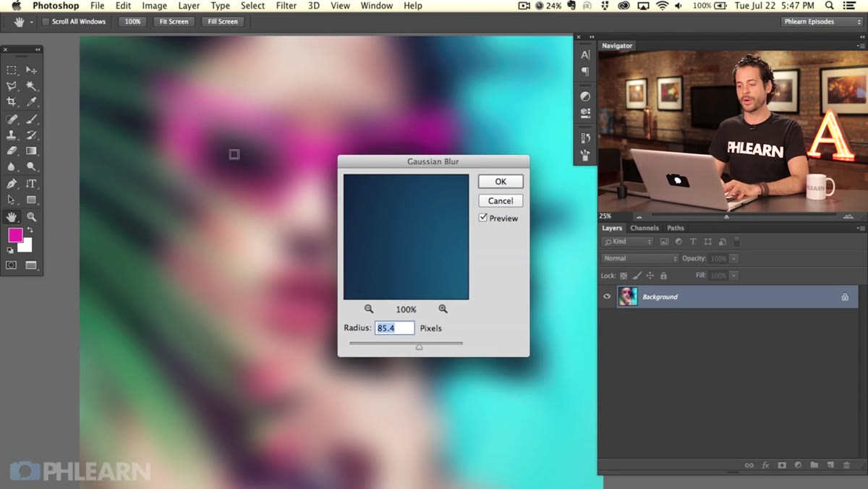Toggle layer filtering on/off switch
Image resolution: width=868 pixels, height=489 pixels.
[737, 242]
